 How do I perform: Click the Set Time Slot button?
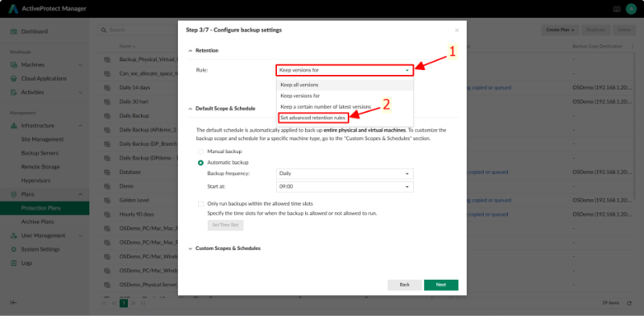pos(225,226)
